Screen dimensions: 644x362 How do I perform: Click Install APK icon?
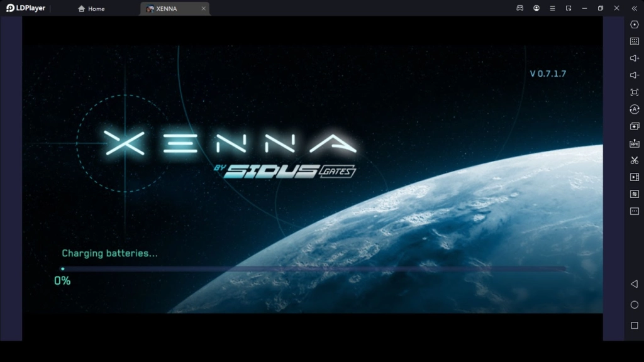coord(634,143)
